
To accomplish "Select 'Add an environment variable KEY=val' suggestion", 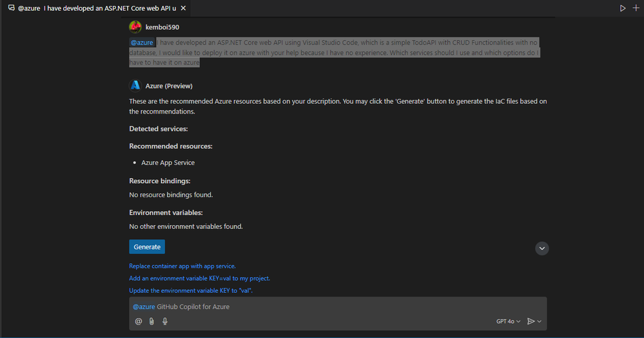I will pos(200,279).
